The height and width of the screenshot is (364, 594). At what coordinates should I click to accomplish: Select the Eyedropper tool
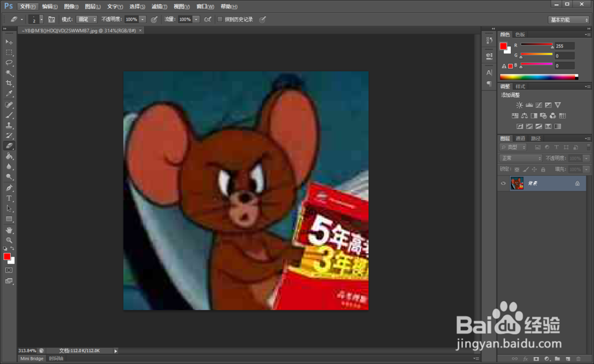coord(9,94)
